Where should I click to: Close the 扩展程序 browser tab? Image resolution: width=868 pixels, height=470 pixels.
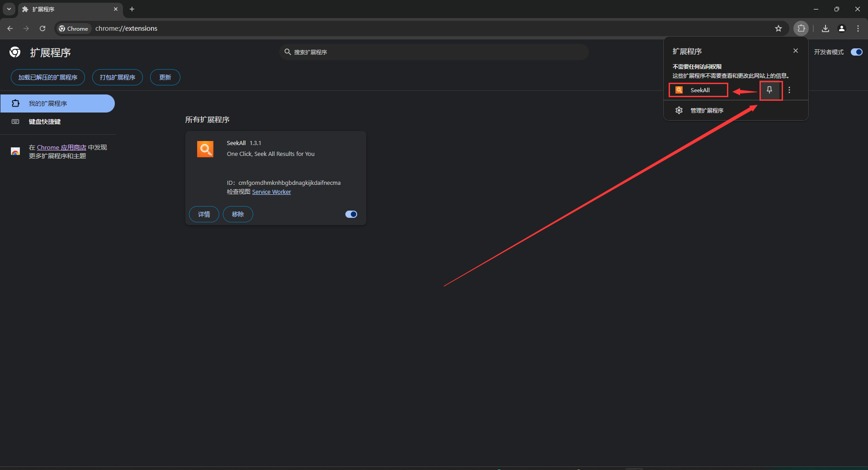[x=116, y=9]
